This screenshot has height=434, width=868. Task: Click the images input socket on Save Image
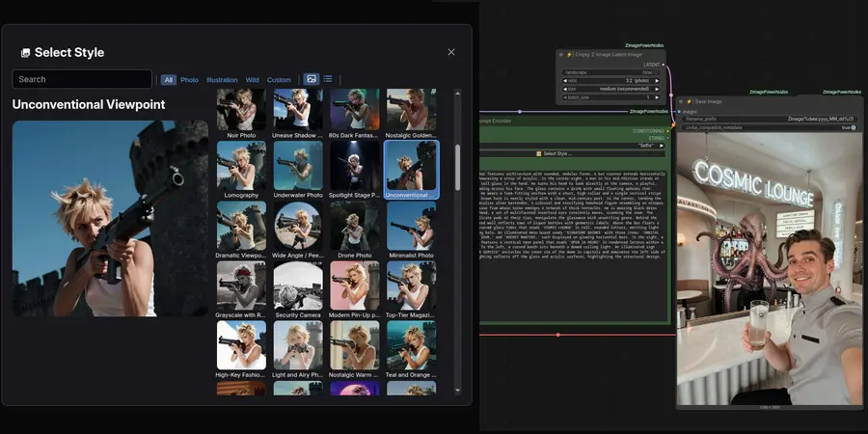[x=679, y=112]
